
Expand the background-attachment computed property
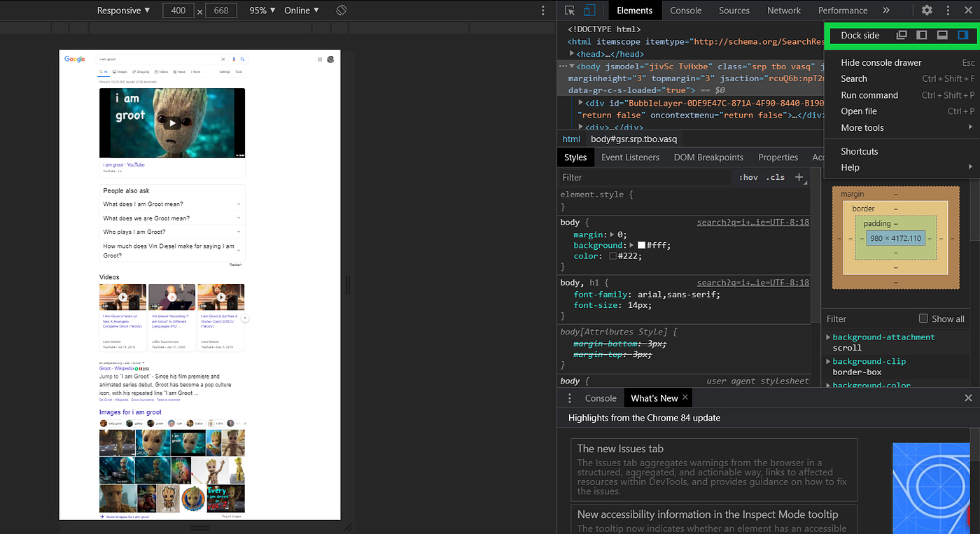tap(829, 337)
